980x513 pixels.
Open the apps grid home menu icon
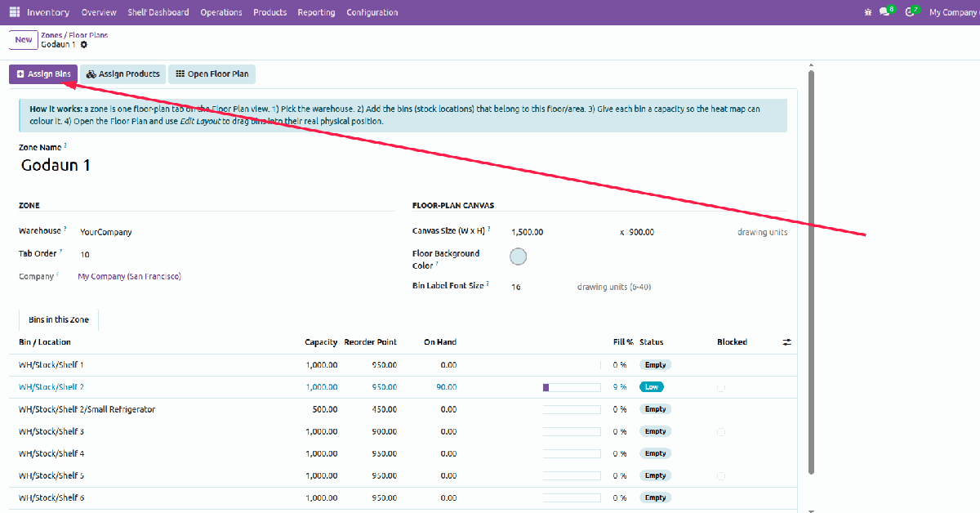click(15, 12)
